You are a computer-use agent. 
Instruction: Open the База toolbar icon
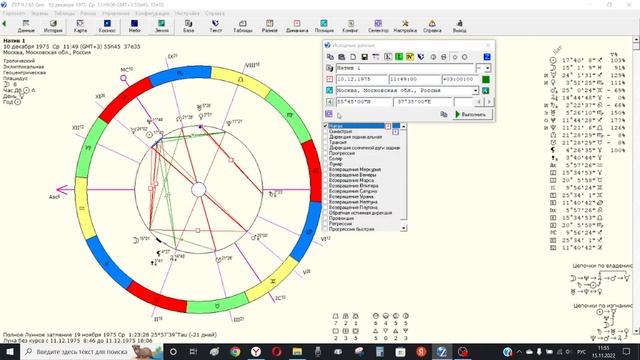189,27
